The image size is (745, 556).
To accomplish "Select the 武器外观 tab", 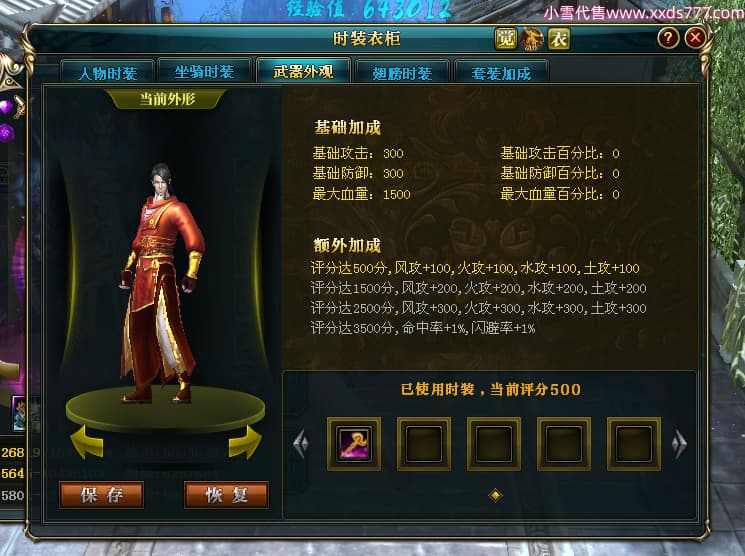I will point(303,71).
